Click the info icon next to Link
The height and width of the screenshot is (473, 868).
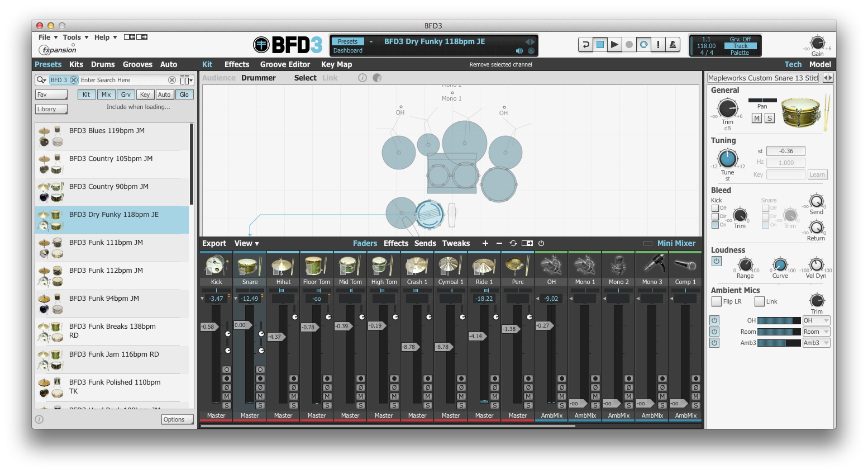[x=363, y=78]
